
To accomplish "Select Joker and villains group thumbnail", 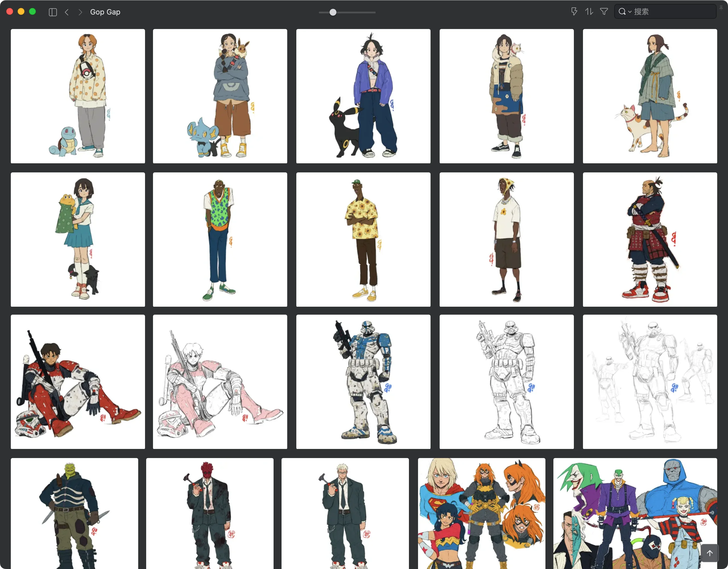I will pos(635,514).
